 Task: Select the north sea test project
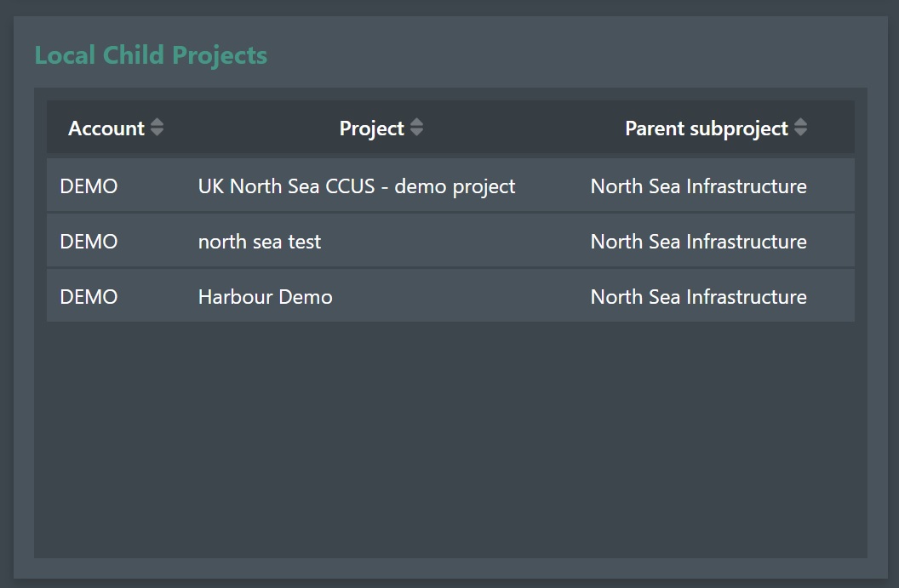(260, 242)
